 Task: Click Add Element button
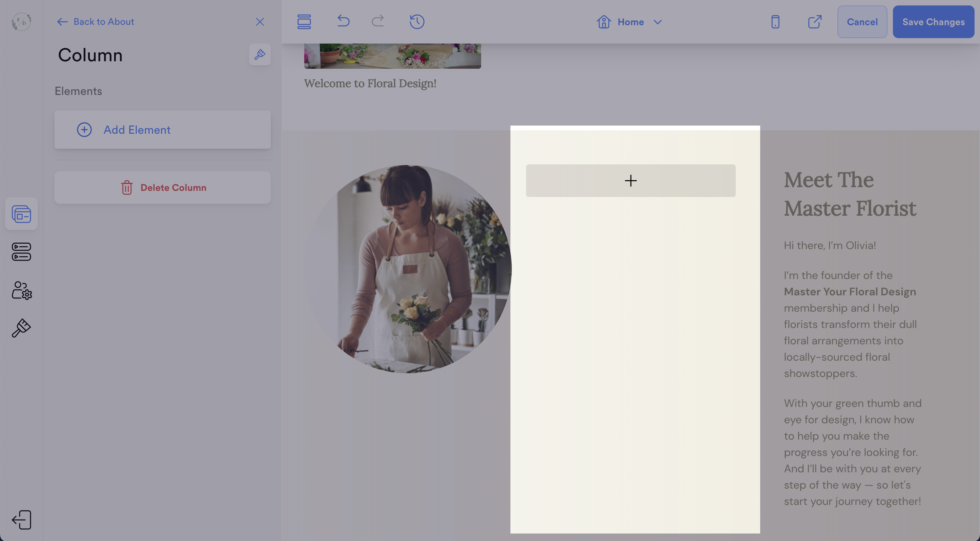(x=162, y=130)
